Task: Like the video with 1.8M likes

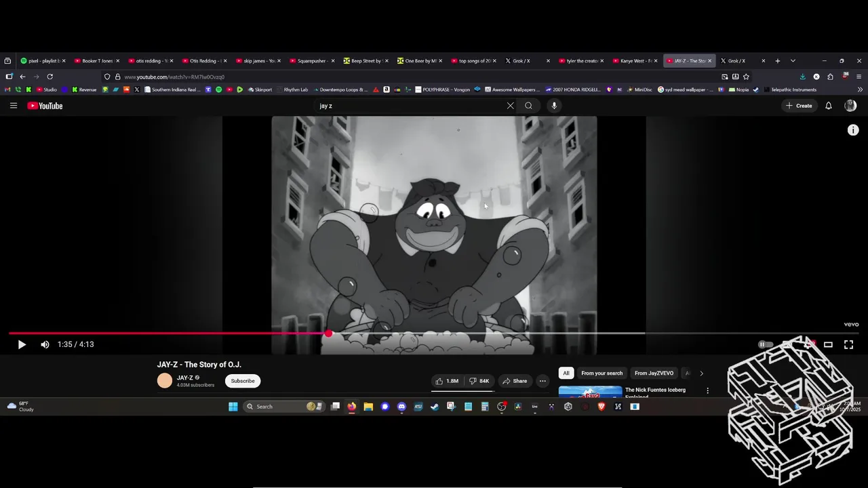Action: tap(447, 381)
